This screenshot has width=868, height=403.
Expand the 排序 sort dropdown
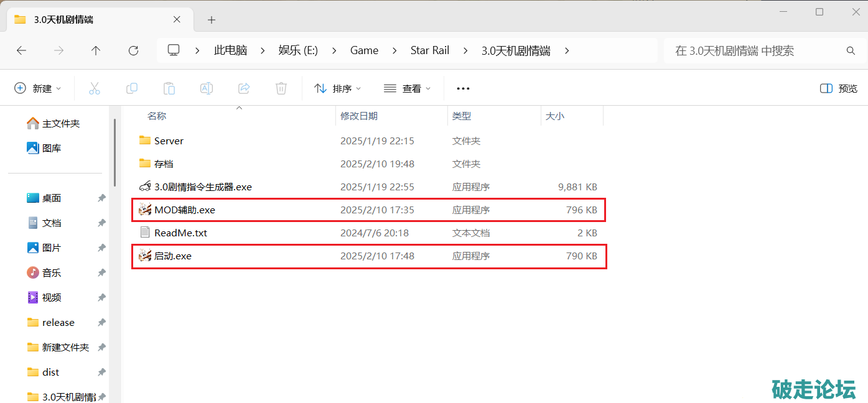point(338,88)
